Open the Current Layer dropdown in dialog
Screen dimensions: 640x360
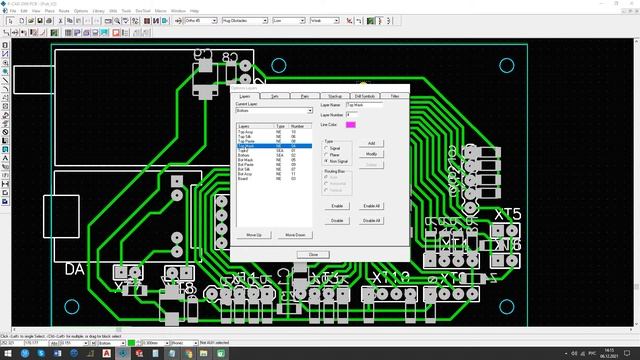coord(310,111)
